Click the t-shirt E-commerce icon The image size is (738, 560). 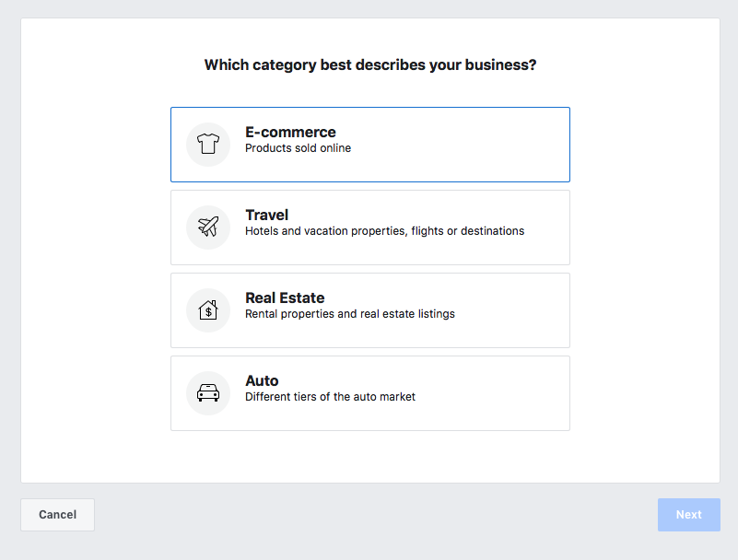(x=208, y=144)
